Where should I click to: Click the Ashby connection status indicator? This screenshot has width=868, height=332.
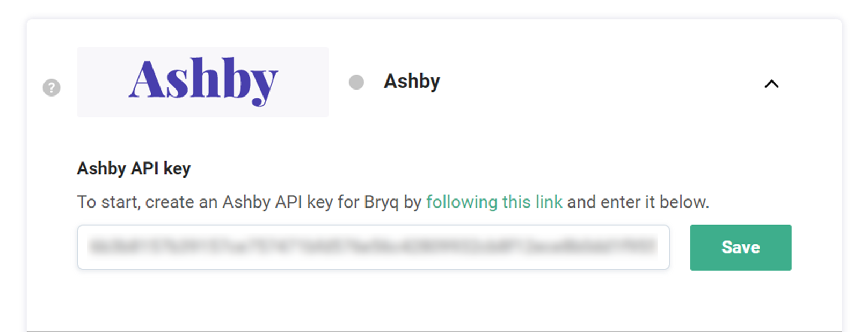[356, 82]
